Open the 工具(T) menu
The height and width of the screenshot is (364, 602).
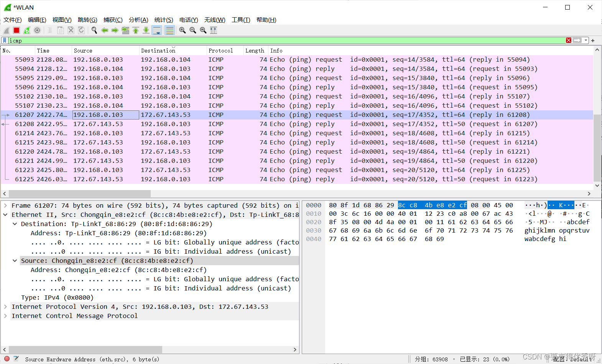(241, 20)
